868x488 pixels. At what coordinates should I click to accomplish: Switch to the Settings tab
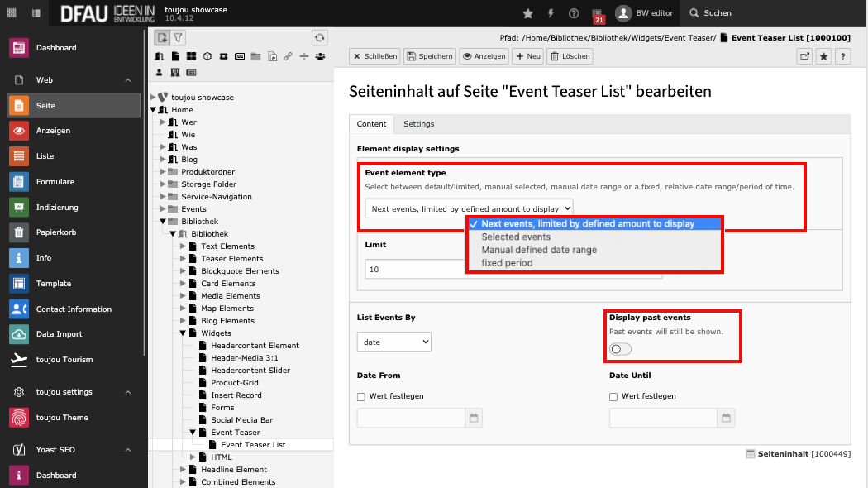(418, 123)
